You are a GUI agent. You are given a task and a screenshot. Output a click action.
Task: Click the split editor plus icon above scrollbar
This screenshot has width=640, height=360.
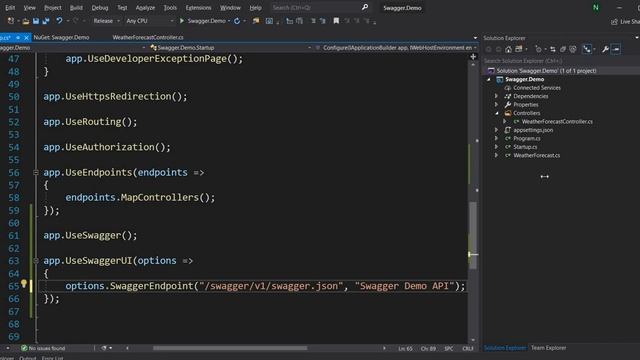pos(473,57)
